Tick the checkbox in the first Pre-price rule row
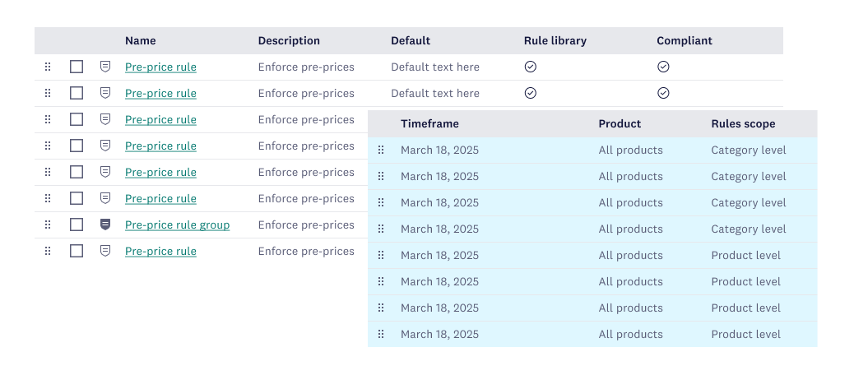 pyautogui.click(x=77, y=67)
